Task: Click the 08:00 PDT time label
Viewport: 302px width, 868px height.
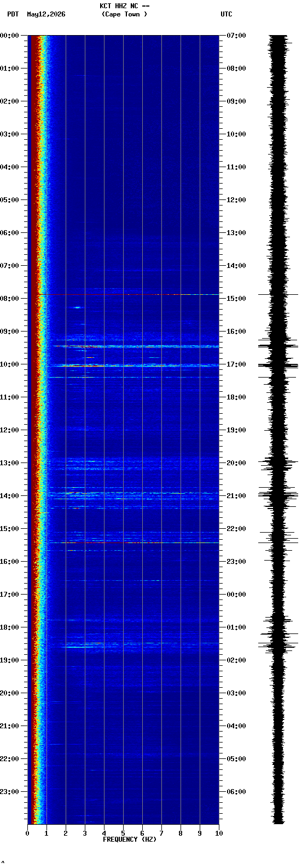Action: 10,299
